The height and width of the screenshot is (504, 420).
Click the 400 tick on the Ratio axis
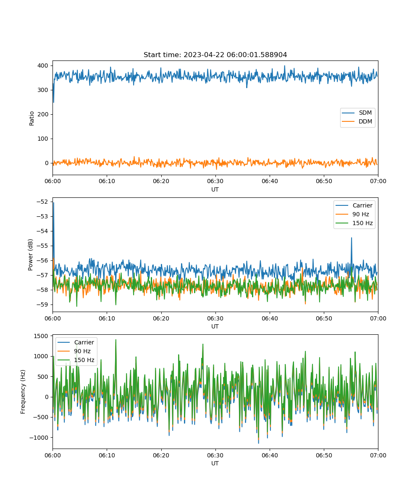tap(44, 66)
